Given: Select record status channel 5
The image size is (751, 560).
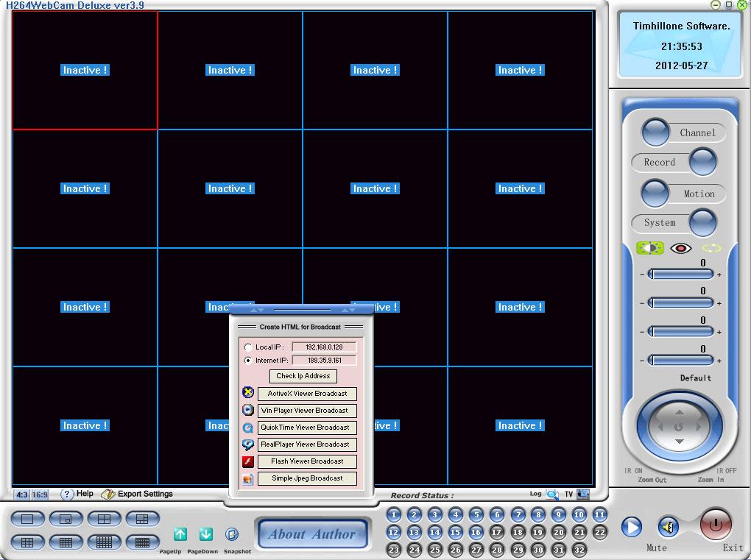Looking at the screenshot, I should (x=476, y=515).
